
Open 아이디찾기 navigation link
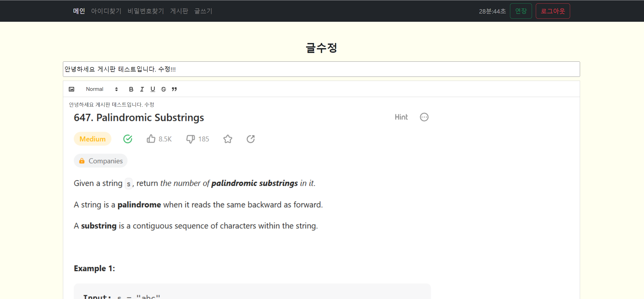[x=106, y=11]
